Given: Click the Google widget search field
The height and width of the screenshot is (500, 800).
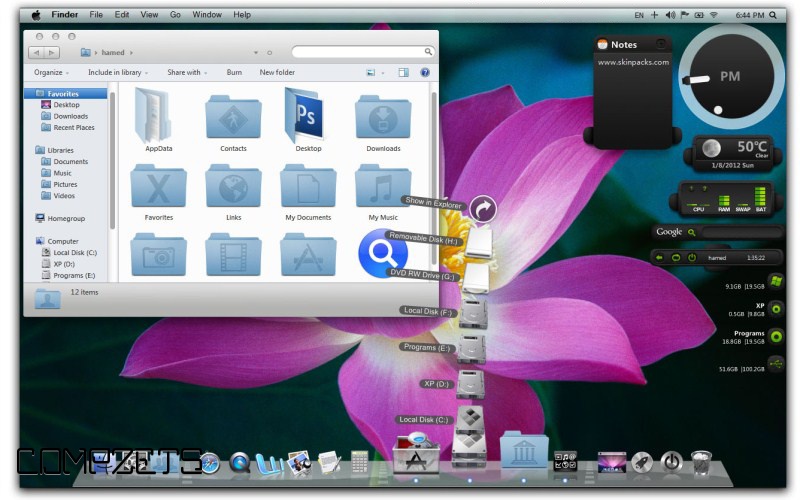Looking at the screenshot, I should point(740,233).
